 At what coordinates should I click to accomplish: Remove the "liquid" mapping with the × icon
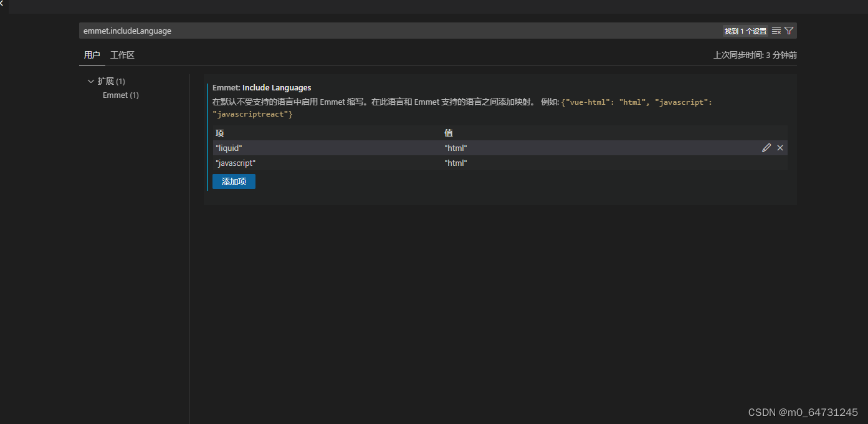780,148
